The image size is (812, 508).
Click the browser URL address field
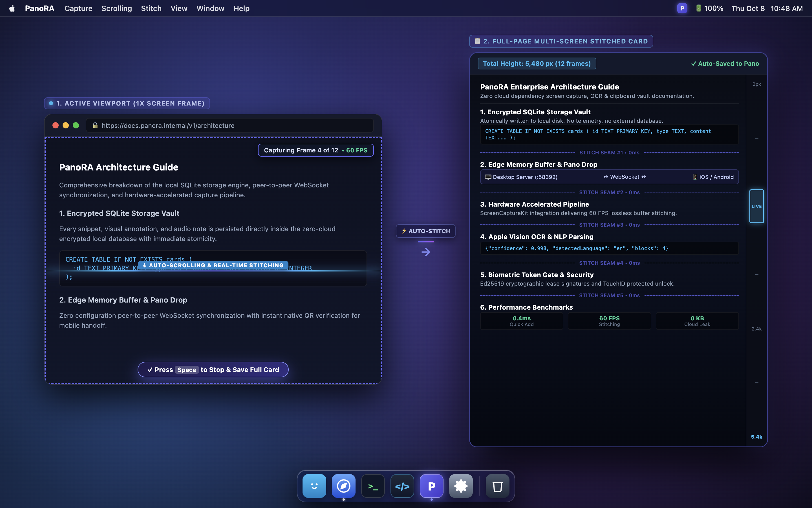click(x=230, y=125)
